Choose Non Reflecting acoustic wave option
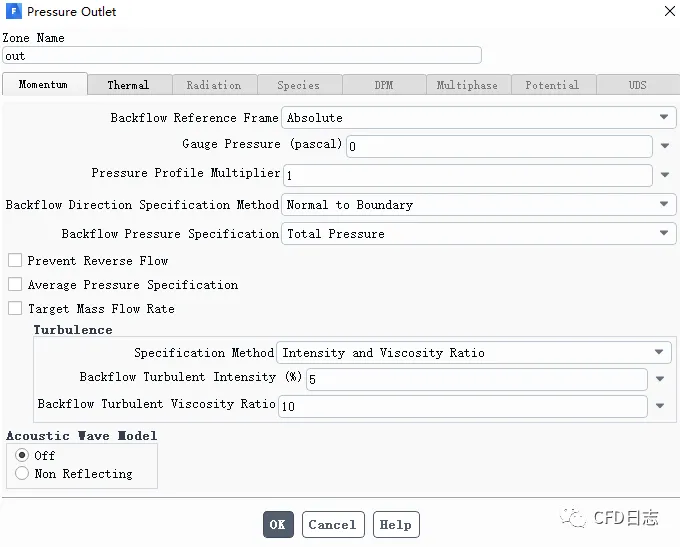Screen dimensions: 680x547 (x=22, y=474)
